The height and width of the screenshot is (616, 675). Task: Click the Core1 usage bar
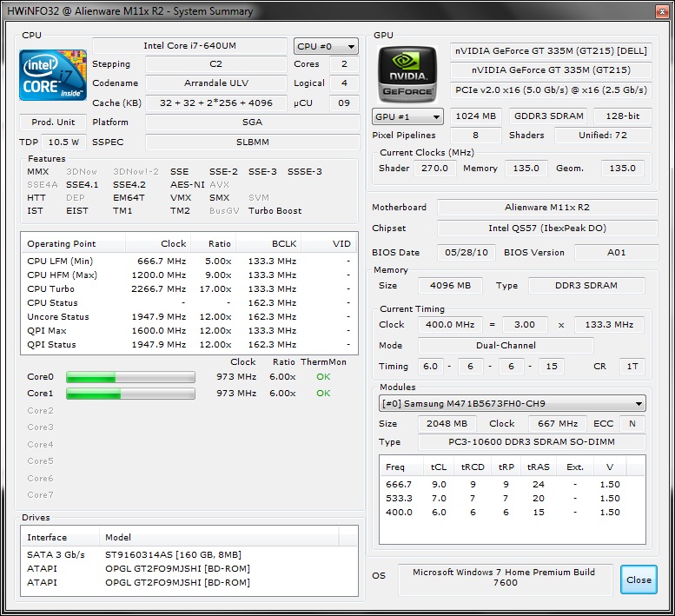pyautogui.click(x=130, y=394)
